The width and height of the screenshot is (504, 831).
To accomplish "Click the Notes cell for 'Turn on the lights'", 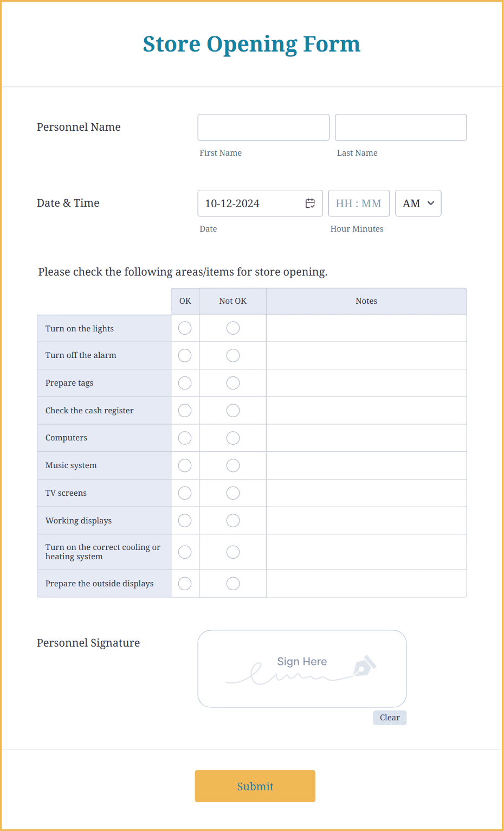I will (x=366, y=328).
